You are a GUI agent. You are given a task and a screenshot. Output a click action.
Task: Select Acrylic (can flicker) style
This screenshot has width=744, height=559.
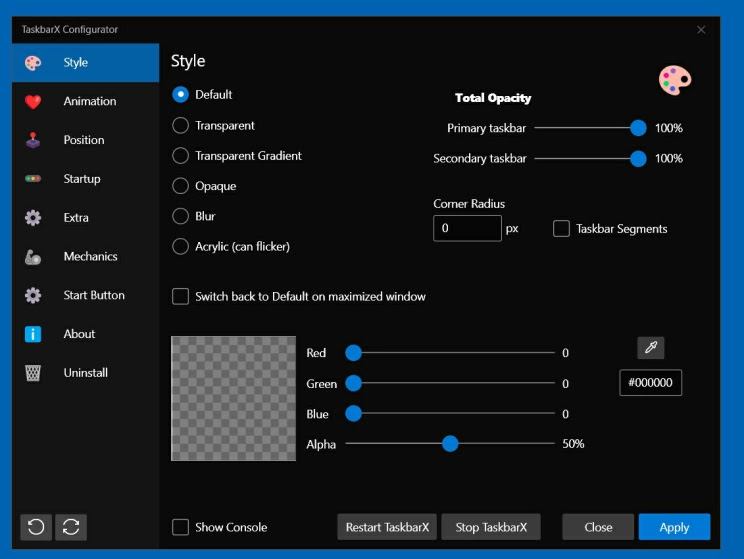pyautogui.click(x=180, y=246)
